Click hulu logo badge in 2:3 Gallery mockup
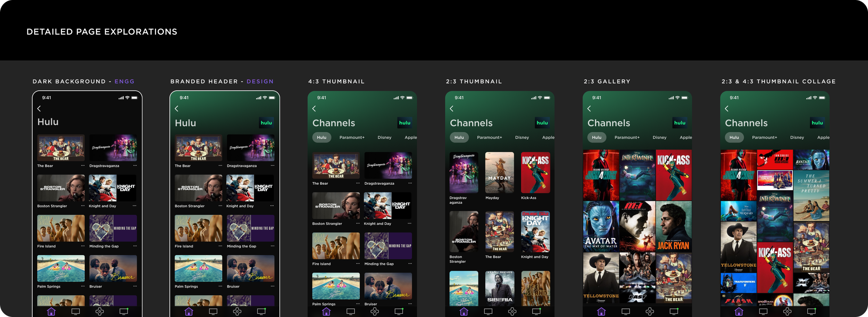 [x=679, y=123]
